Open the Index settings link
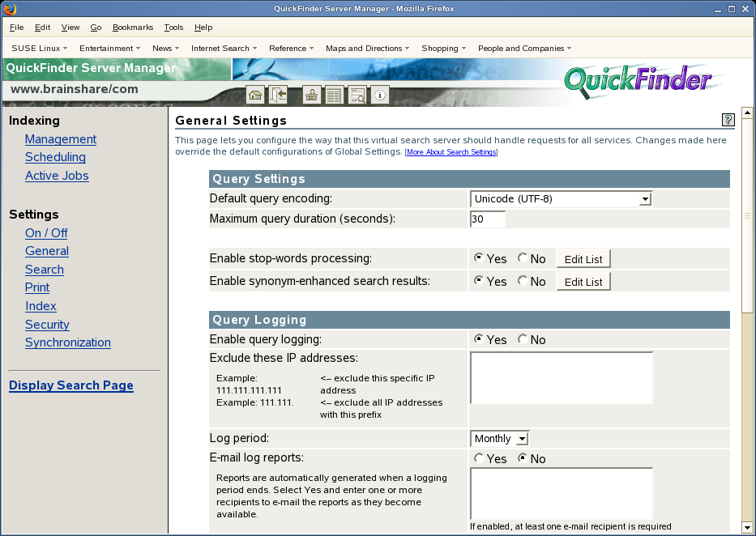This screenshot has height=536, width=756. pos(41,306)
